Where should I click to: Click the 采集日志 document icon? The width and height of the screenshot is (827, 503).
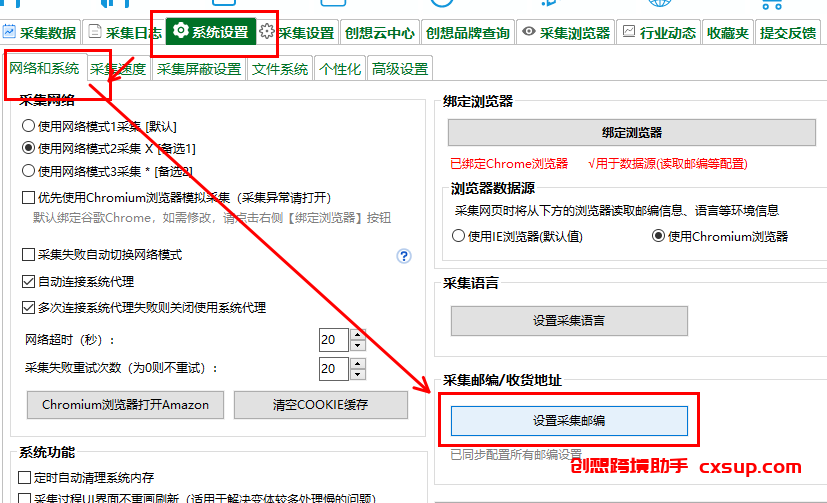pos(95,32)
